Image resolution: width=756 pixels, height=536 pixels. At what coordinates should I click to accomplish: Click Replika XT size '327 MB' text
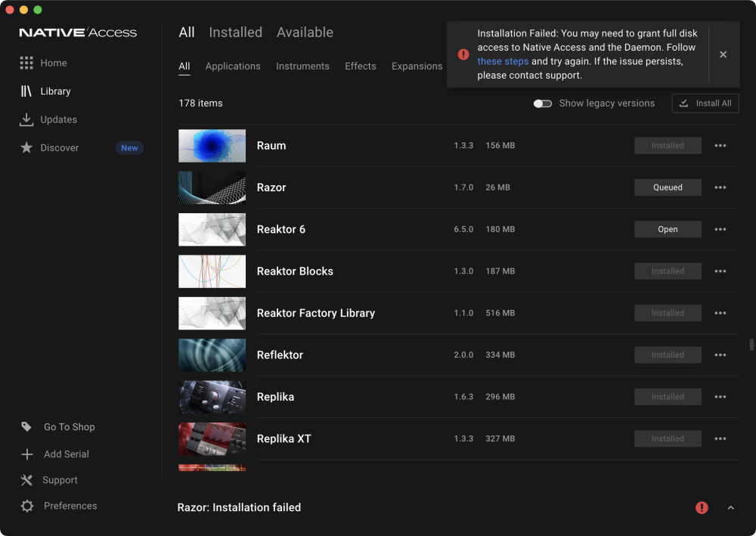pos(500,439)
